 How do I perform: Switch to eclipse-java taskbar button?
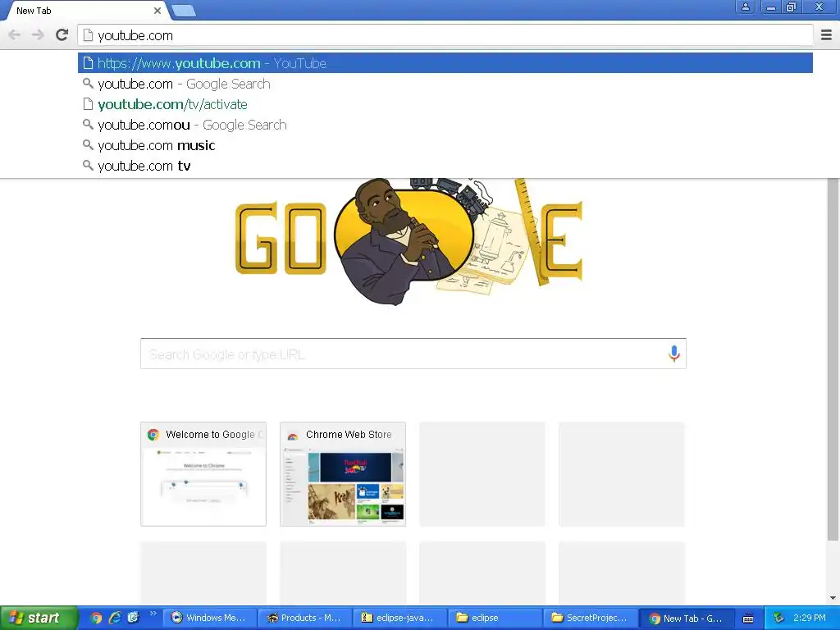[x=399, y=618]
